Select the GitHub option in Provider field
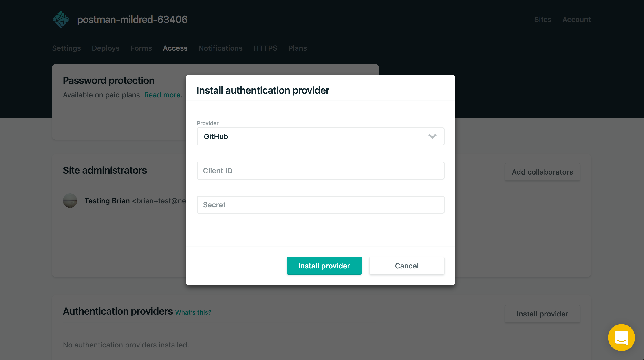This screenshot has height=360, width=644. coord(216,136)
